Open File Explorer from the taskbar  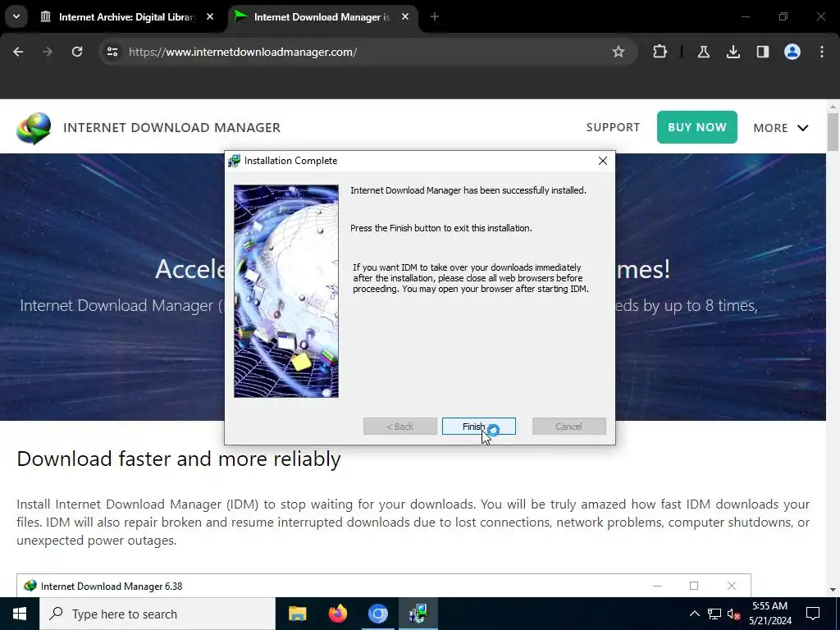[x=297, y=614]
